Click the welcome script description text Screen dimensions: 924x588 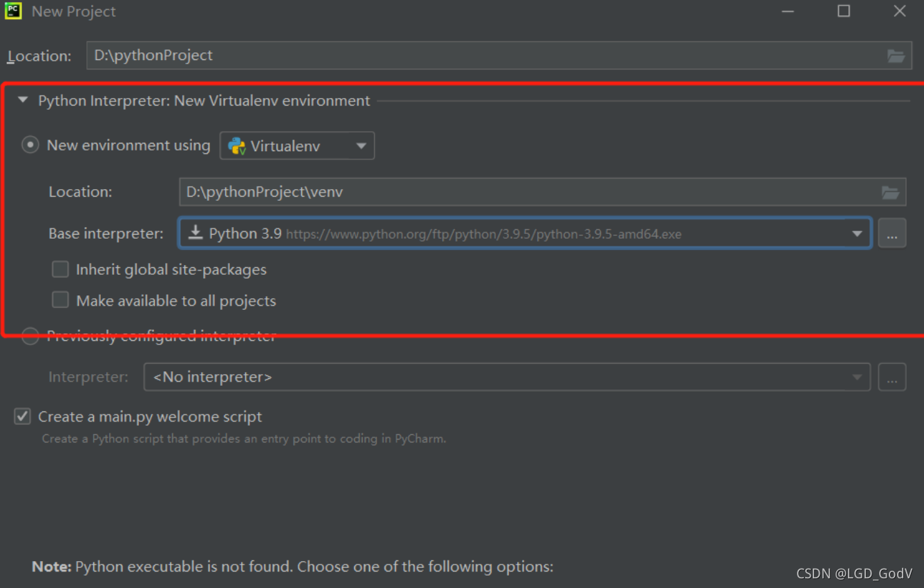[x=244, y=438]
